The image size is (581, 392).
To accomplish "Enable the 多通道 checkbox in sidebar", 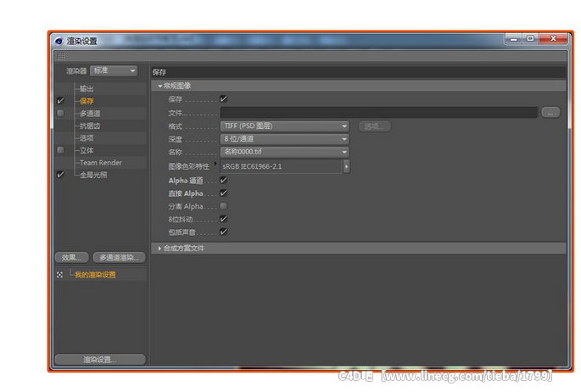I will 60,113.
